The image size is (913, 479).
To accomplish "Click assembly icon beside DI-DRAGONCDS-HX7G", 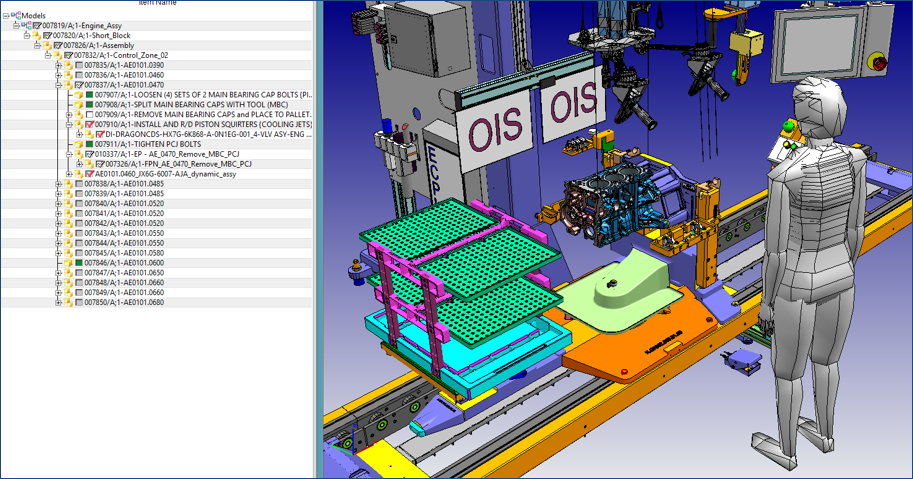I will click(x=89, y=134).
